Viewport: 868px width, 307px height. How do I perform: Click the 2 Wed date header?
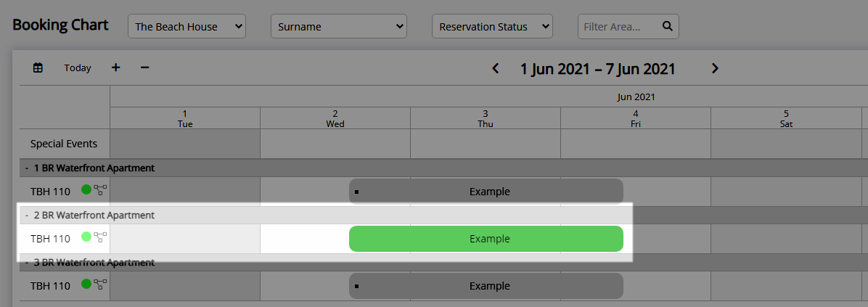(x=335, y=118)
